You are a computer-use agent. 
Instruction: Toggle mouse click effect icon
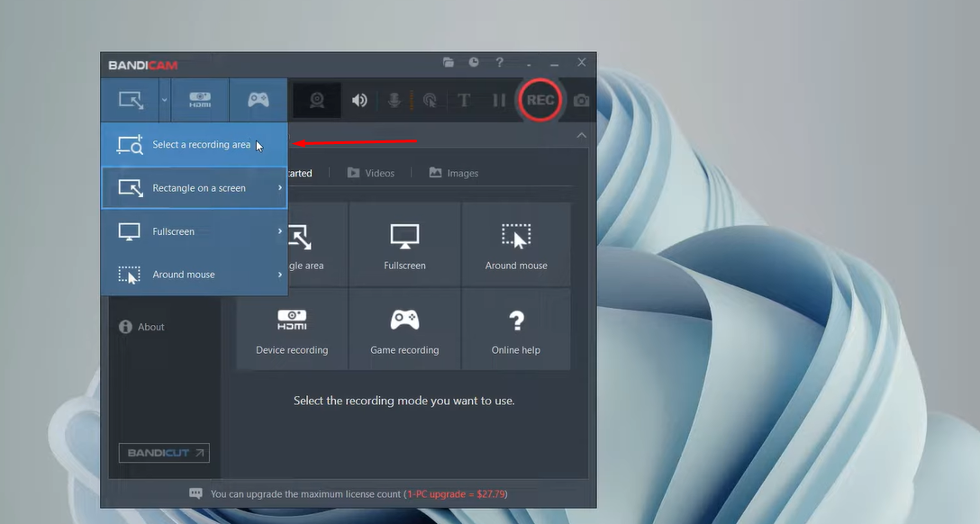pyautogui.click(x=430, y=100)
